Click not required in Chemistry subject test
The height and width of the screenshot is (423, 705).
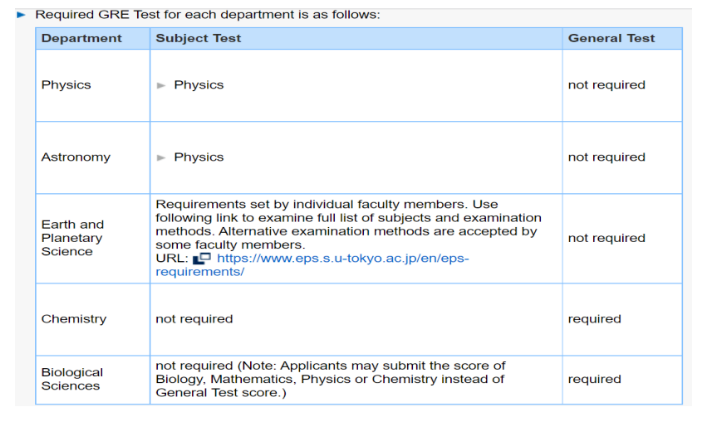pos(194,319)
